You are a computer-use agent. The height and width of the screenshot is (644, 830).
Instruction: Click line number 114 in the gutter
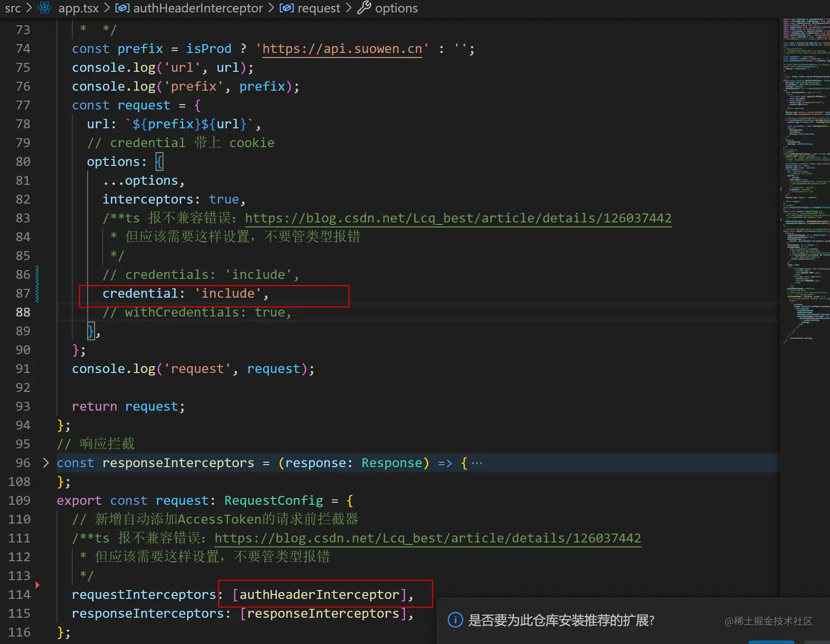tap(19, 595)
